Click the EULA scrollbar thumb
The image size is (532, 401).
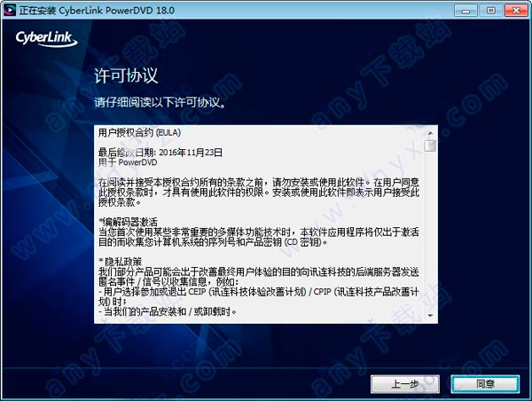430,146
